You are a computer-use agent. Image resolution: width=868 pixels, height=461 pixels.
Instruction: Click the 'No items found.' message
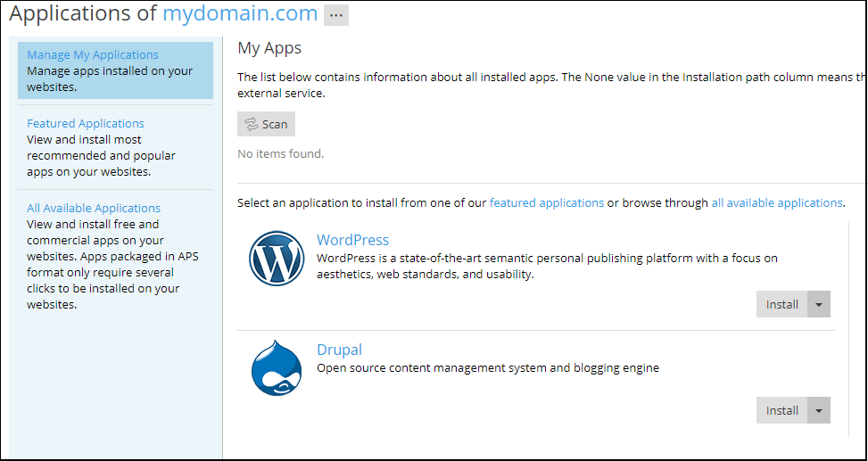281,154
